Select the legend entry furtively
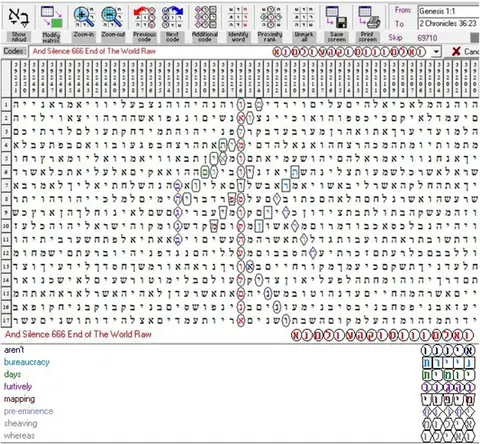The image size is (480, 444). coord(18,387)
